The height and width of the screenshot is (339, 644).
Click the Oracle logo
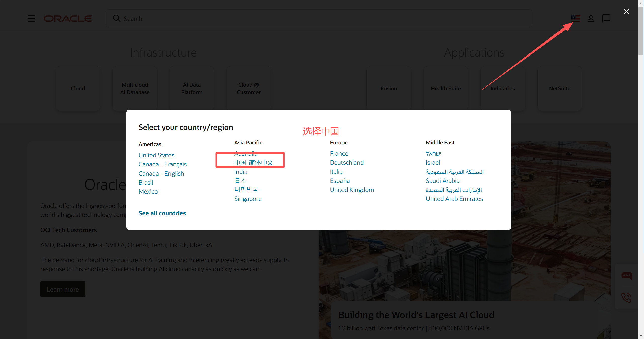68,19
